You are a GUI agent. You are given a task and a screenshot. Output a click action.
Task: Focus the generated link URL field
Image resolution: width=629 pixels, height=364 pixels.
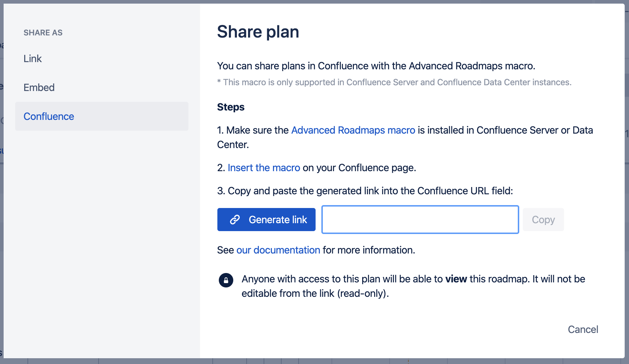click(420, 220)
